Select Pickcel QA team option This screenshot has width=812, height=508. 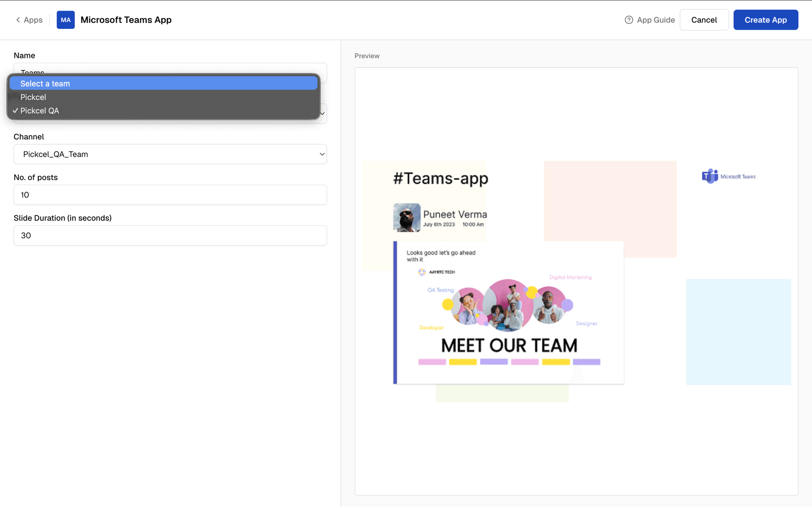(164, 111)
